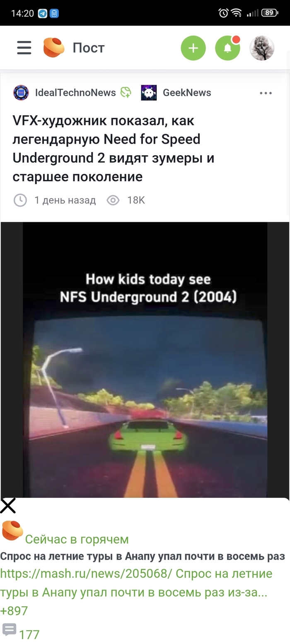
Task: Tap the green subscribe icon beside IdealTechnoNews
Action: click(126, 92)
